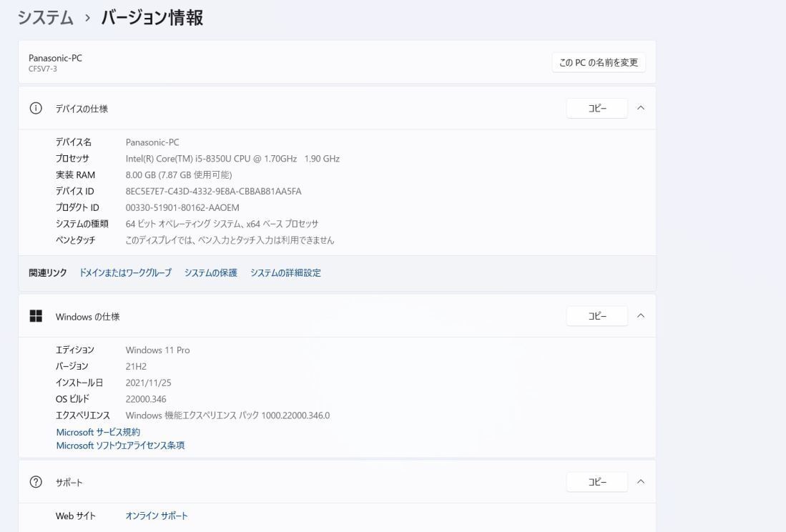
Task: Click the プロセッサ label
Action: click(x=72, y=159)
